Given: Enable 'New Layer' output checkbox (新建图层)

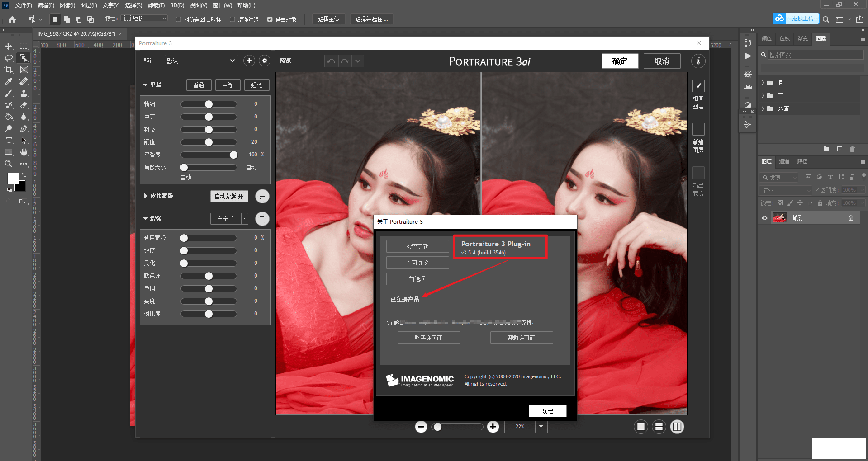Looking at the screenshot, I should coord(698,129).
